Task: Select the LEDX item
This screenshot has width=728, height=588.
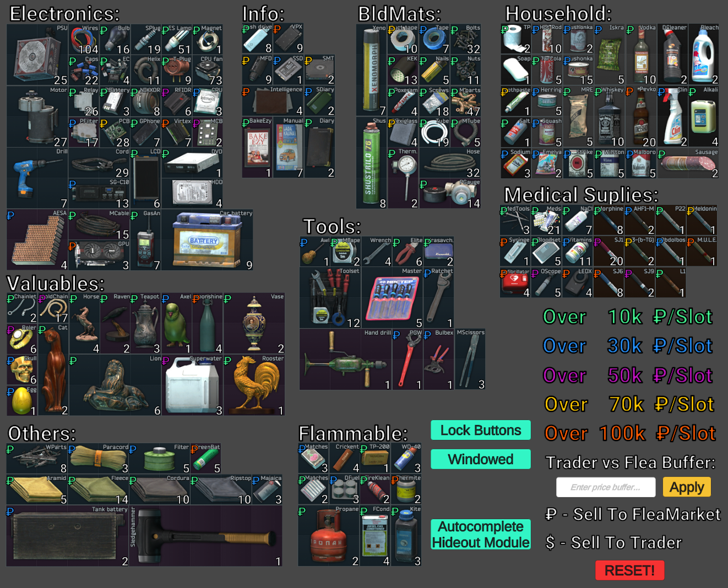Action: [x=578, y=282]
